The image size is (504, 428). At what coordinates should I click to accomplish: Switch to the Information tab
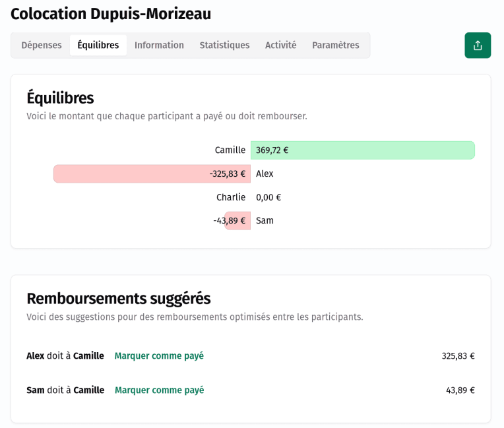coord(159,46)
